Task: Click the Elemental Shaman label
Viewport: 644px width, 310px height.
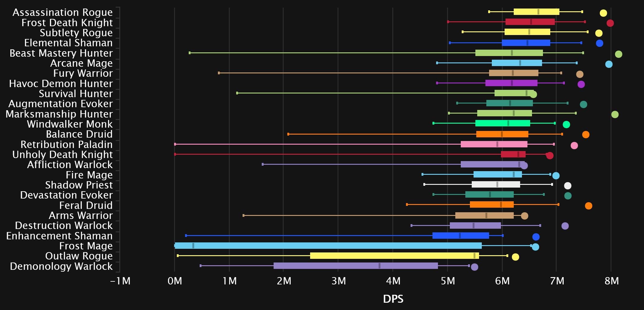Action: tap(68, 43)
